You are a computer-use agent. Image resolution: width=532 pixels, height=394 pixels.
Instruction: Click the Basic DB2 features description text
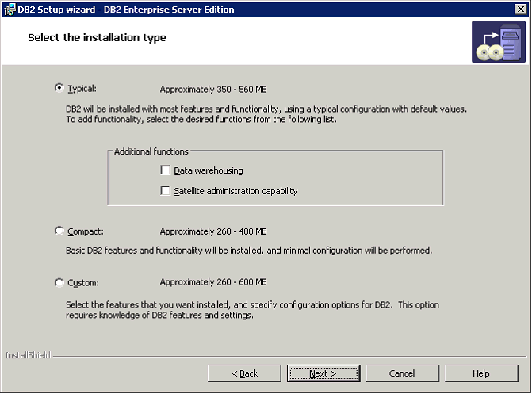pos(249,251)
